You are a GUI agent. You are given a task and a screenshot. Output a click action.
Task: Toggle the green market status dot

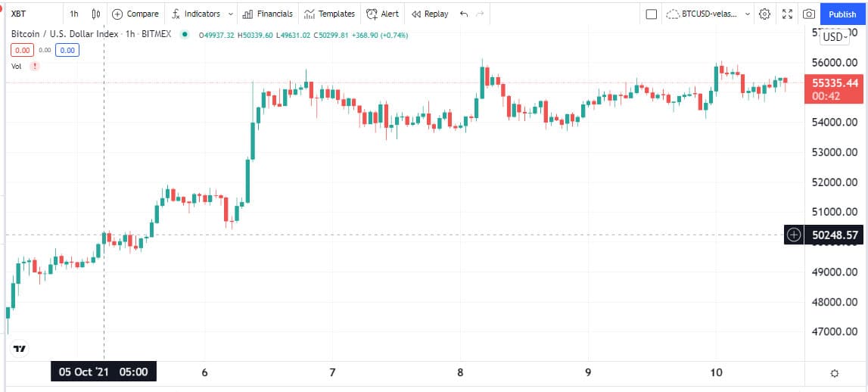185,34
